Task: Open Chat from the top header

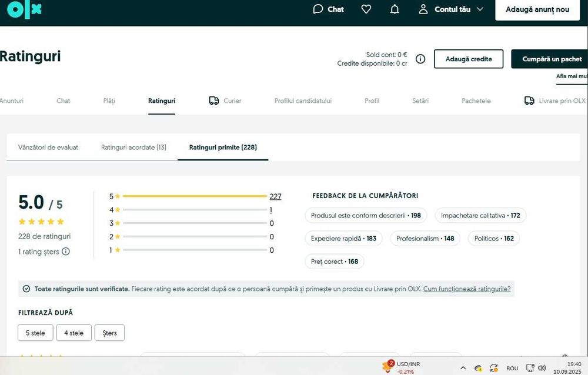Action: (329, 9)
